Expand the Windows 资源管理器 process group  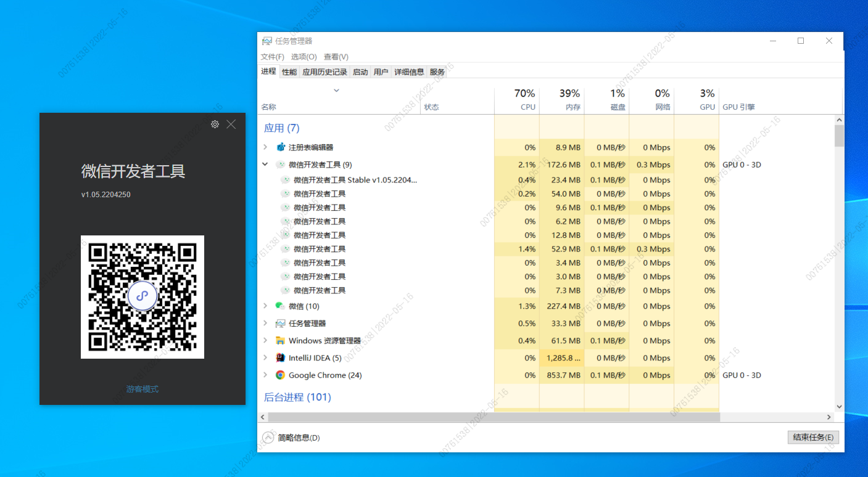coord(265,341)
